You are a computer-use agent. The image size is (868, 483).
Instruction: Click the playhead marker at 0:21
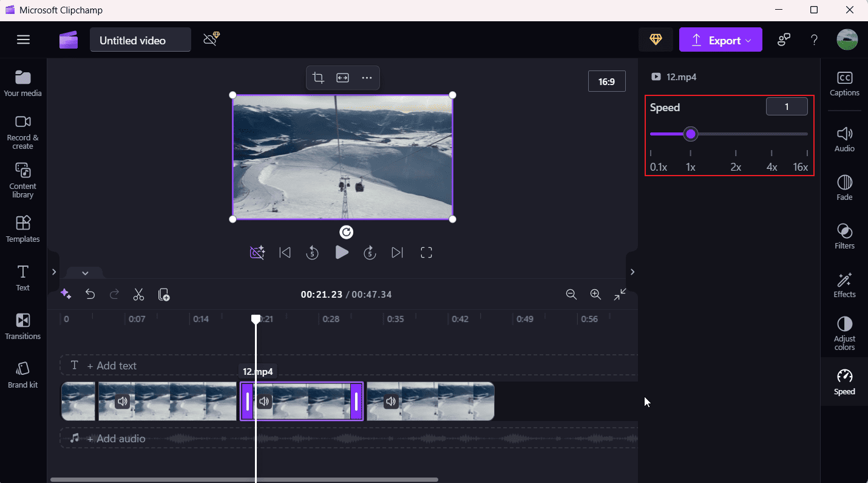click(256, 319)
